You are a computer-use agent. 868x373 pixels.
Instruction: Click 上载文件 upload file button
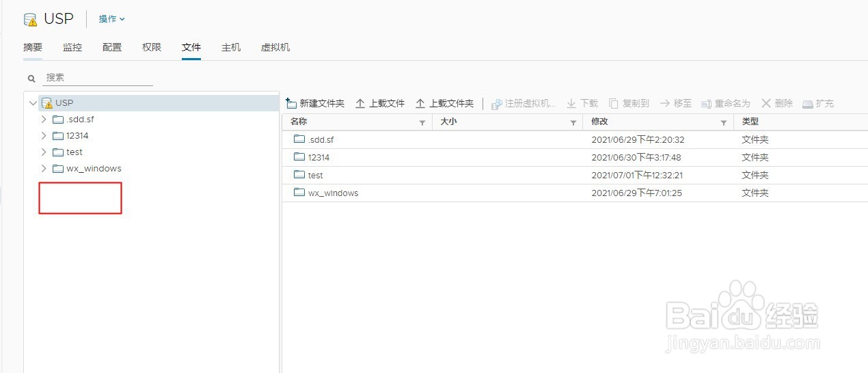pos(380,104)
